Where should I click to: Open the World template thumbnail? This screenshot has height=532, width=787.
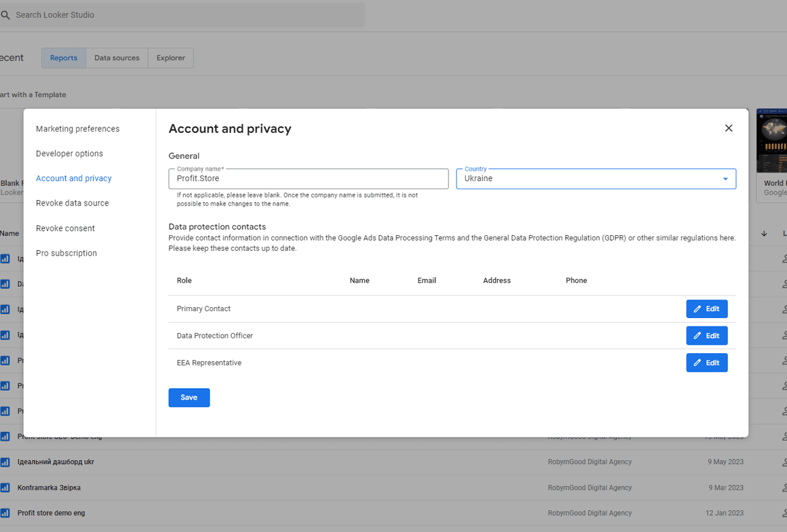772,141
